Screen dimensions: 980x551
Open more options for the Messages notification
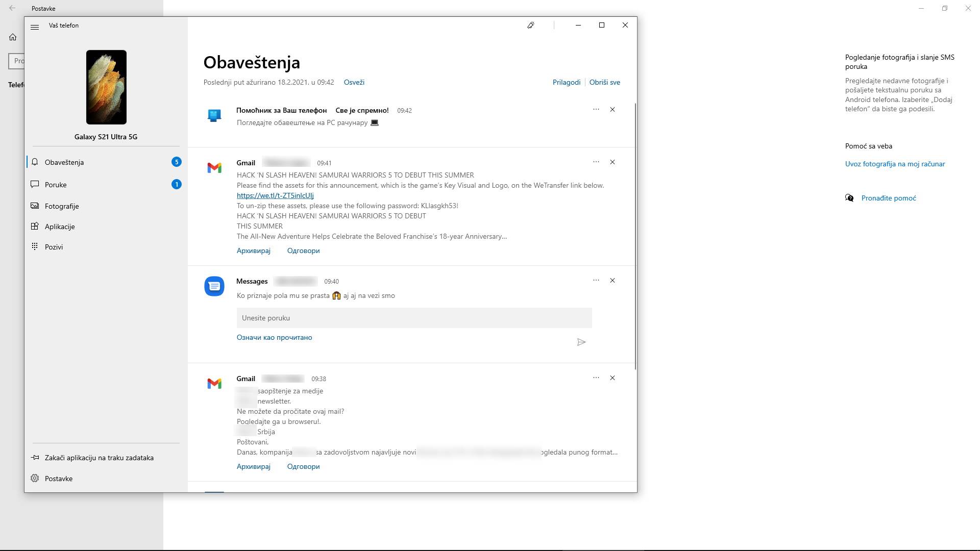tap(596, 280)
